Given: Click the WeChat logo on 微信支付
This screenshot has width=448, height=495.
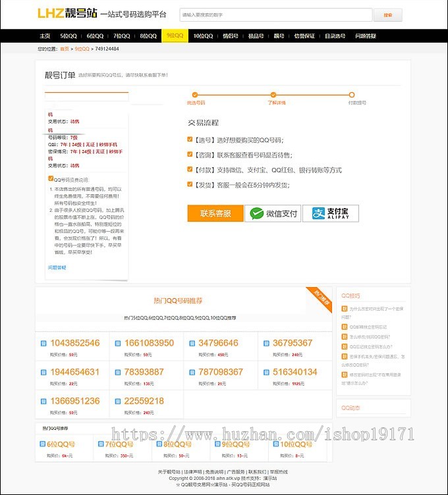Looking at the screenshot, I should (x=256, y=214).
